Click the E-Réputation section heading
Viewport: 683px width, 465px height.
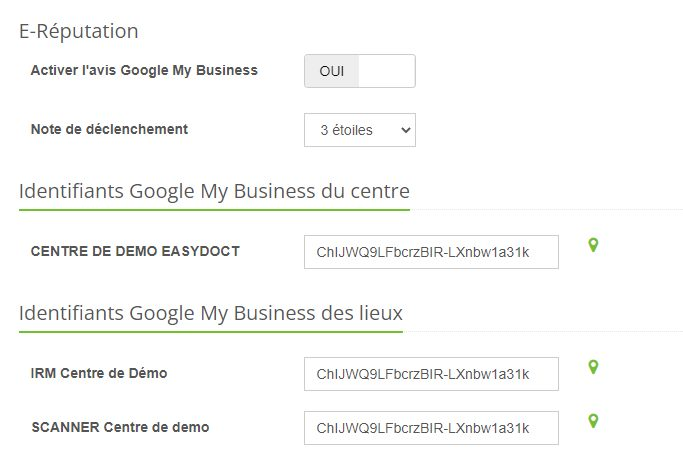point(79,31)
